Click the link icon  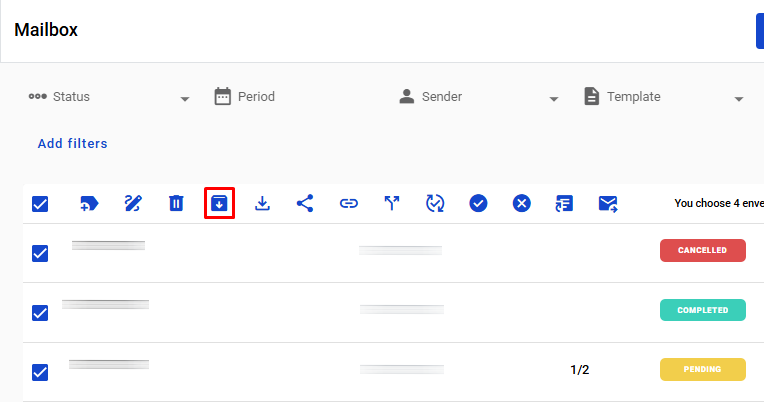348,204
